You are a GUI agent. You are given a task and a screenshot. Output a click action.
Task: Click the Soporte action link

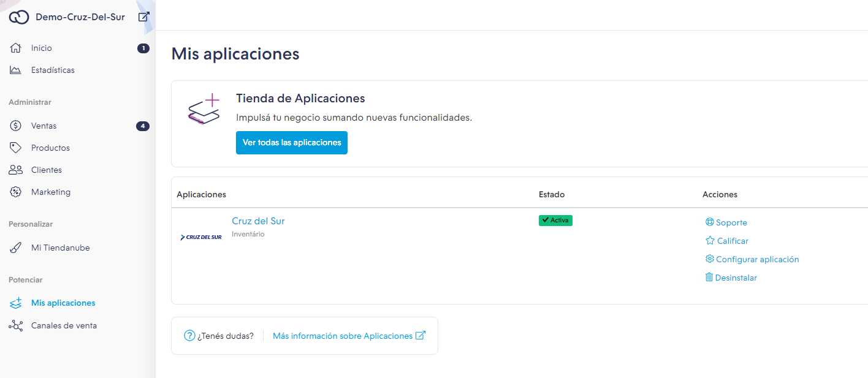[x=731, y=222]
